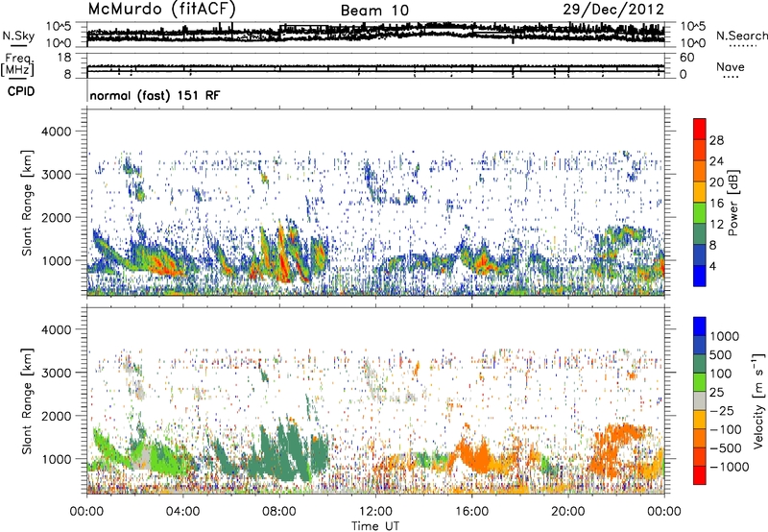This screenshot has width=768, height=532.
Task: Click '4000' on power panel range axis
Action: coord(57,132)
